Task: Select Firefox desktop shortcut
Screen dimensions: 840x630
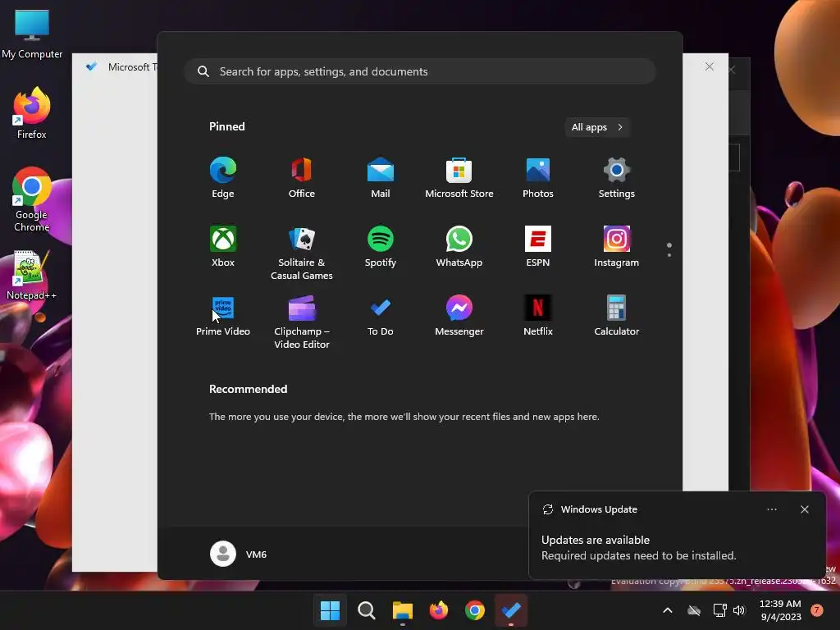Action: tap(32, 113)
